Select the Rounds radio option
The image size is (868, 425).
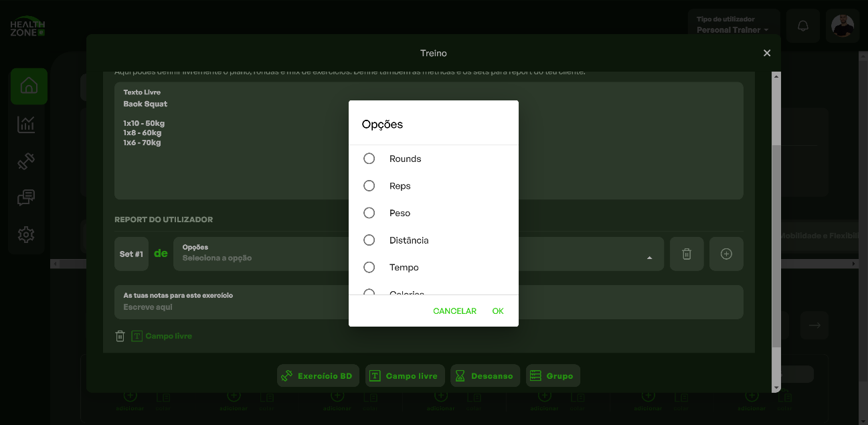click(369, 159)
